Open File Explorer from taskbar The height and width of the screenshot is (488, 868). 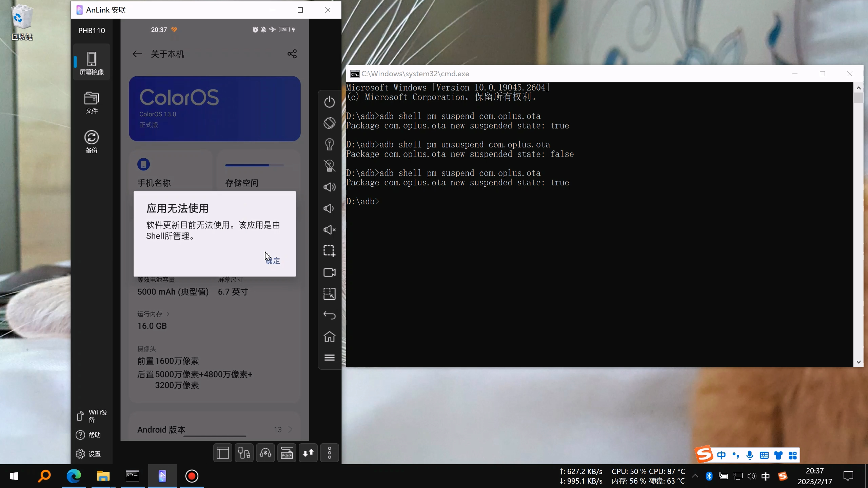pos(103,476)
